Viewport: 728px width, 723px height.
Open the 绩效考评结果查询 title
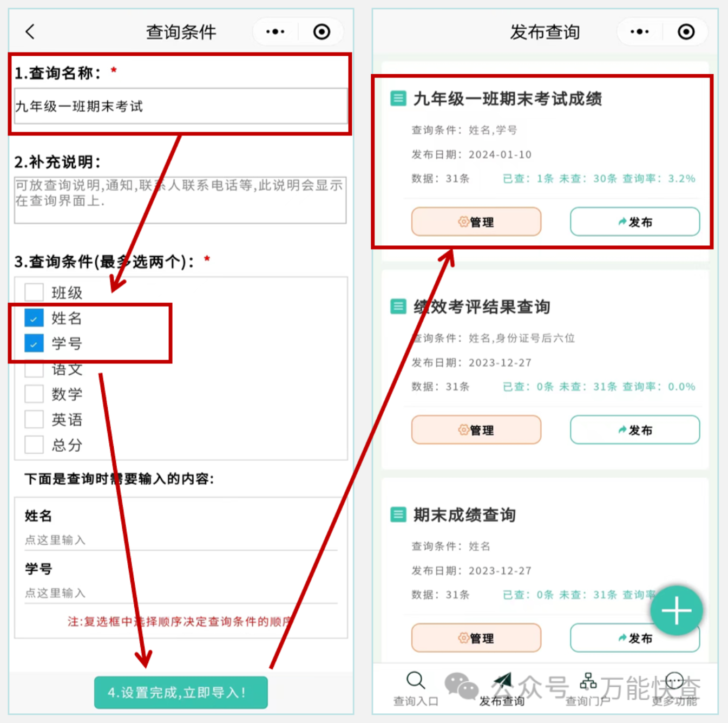click(482, 307)
